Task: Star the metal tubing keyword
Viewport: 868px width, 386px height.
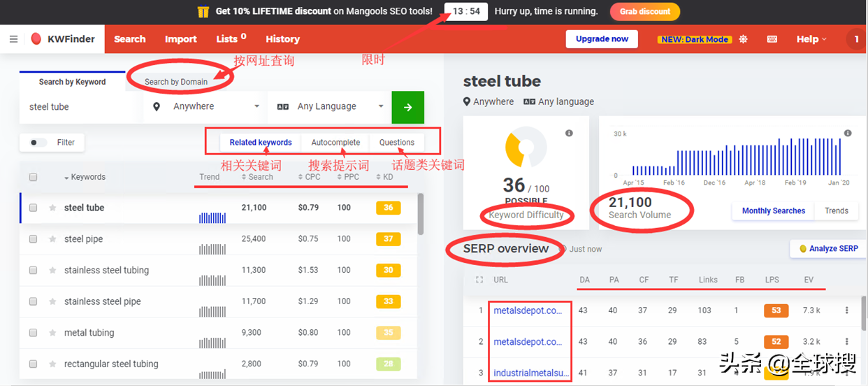Action: coord(52,333)
